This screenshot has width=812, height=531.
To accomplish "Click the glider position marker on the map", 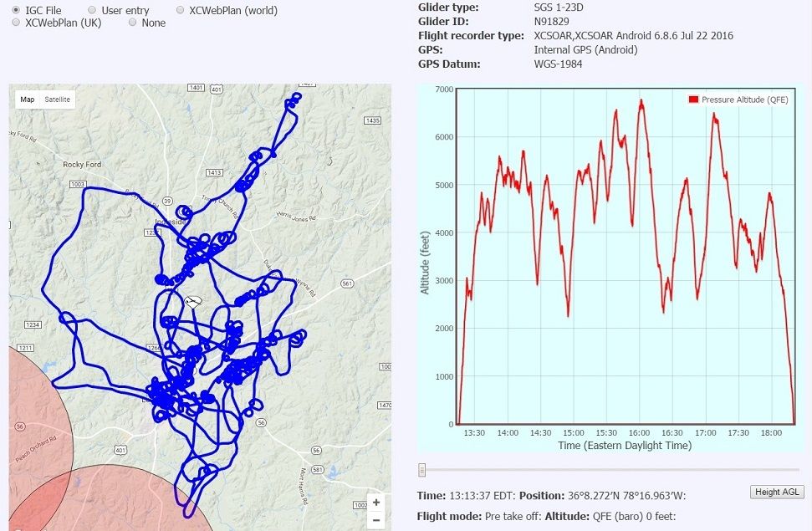I will (193, 302).
